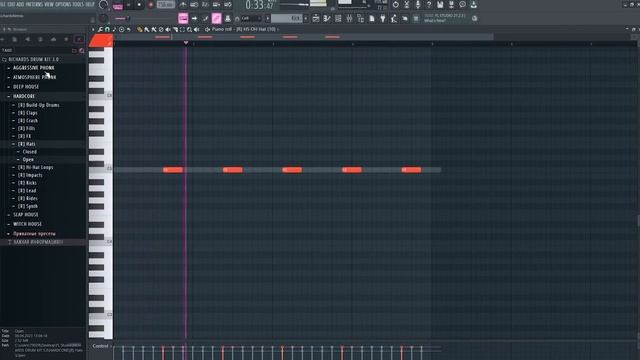Toggle countdown before recording
This screenshot has width=640, height=360.
click(205, 5)
